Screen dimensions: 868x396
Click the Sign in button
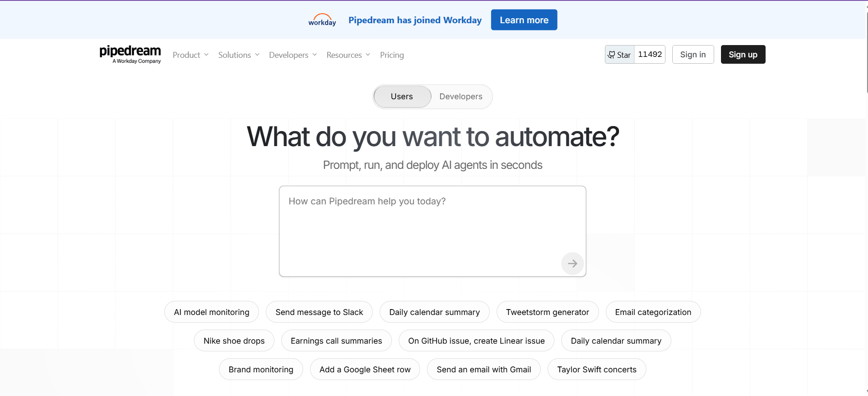click(x=693, y=55)
